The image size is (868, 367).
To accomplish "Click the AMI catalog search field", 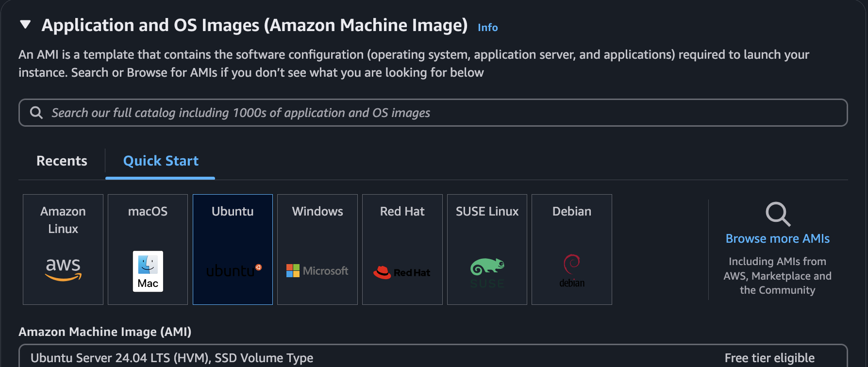I will pyautogui.click(x=433, y=113).
